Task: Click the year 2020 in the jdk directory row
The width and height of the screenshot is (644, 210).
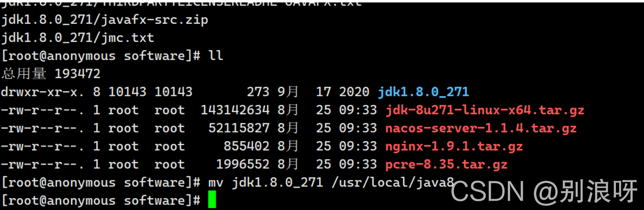Action: 354,92
